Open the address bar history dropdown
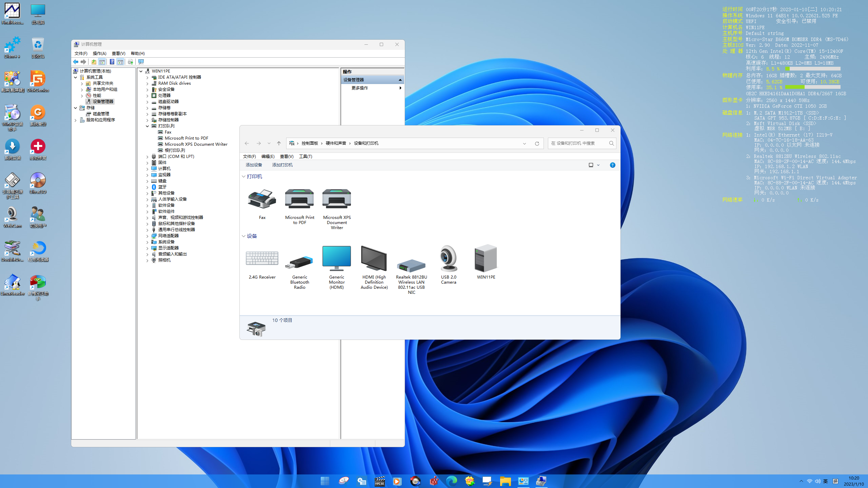 point(525,143)
